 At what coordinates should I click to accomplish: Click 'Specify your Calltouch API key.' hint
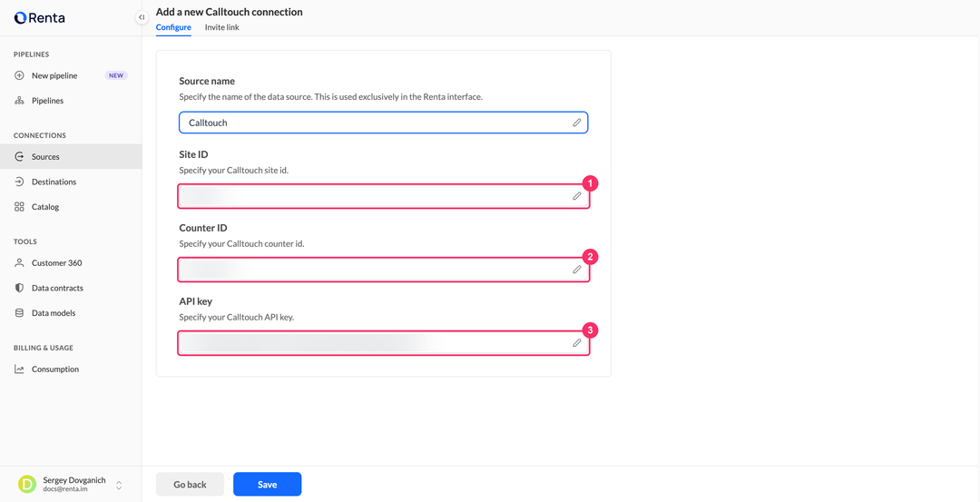pyautogui.click(x=237, y=318)
